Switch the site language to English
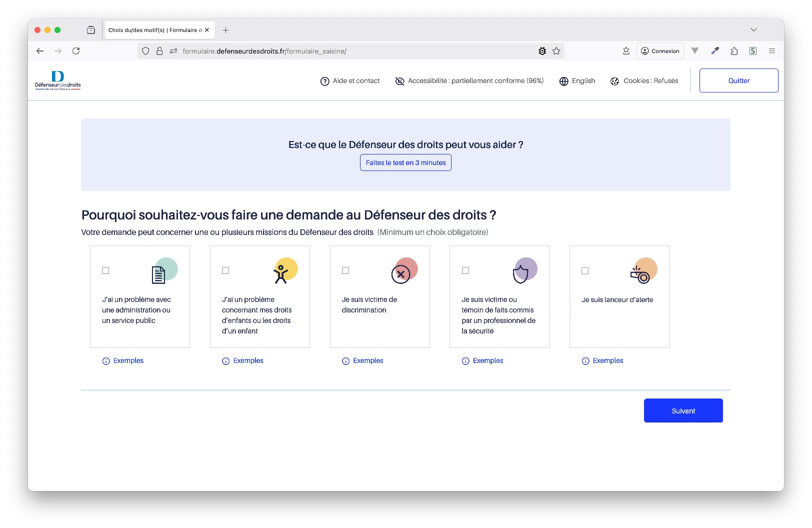The width and height of the screenshot is (812, 528). pos(577,81)
